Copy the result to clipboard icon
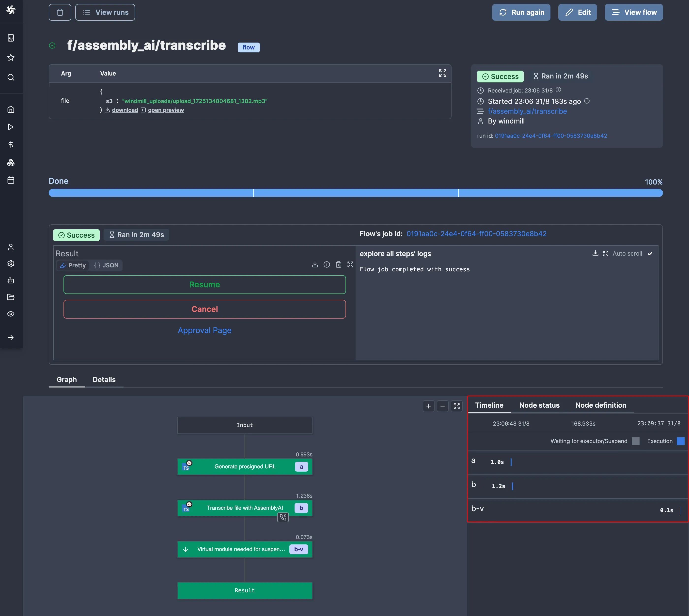 339,265
